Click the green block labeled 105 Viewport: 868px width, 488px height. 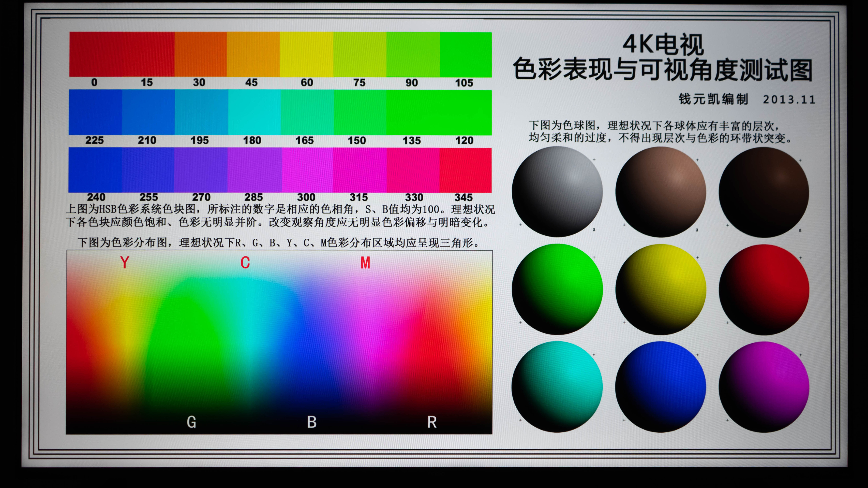[x=466, y=55]
